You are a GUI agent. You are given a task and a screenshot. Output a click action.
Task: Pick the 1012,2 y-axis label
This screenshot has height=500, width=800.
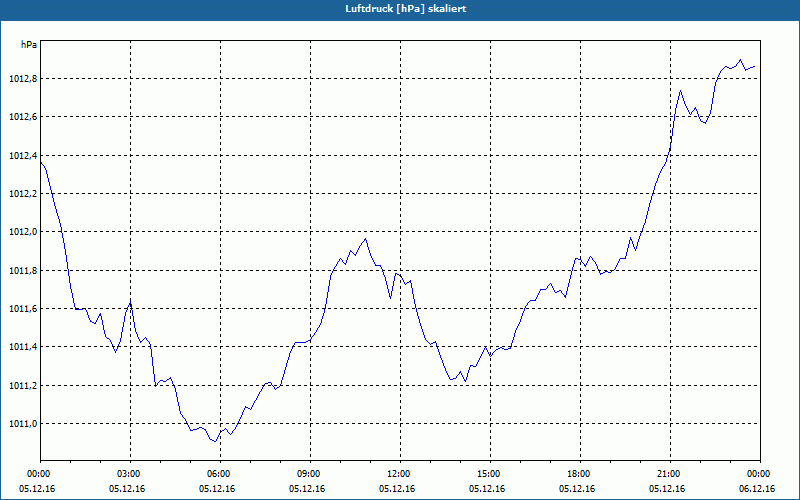tap(22, 194)
